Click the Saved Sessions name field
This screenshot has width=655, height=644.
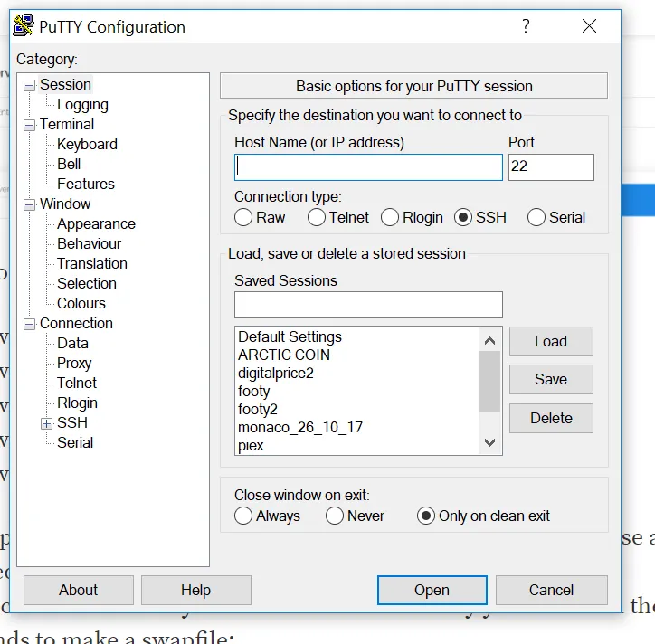368,305
